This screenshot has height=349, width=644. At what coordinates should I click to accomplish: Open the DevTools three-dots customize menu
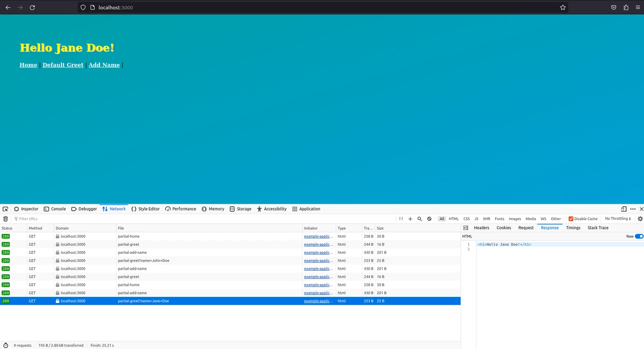coord(633,209)
